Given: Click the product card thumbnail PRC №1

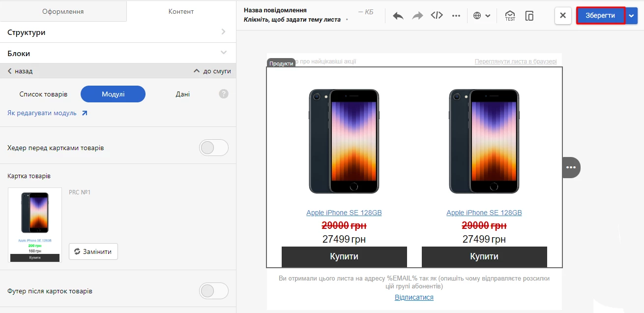Looking at the screenshot, I should pos(35,225).
